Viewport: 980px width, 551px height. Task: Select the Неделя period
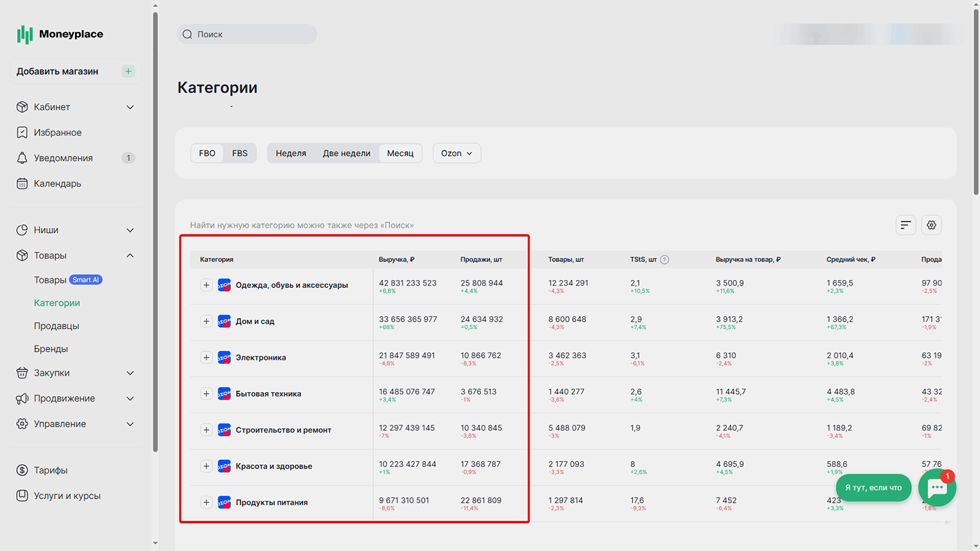pyautogui.click(x=291, y=153)
